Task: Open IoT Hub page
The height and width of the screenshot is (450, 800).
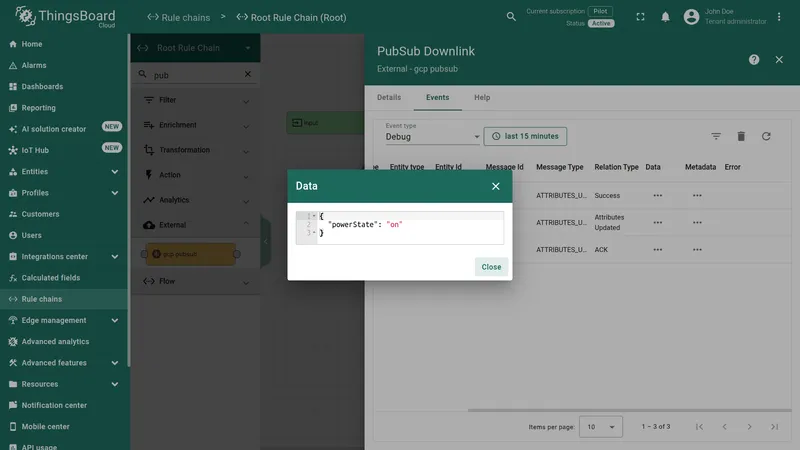Action: (64, 150)
